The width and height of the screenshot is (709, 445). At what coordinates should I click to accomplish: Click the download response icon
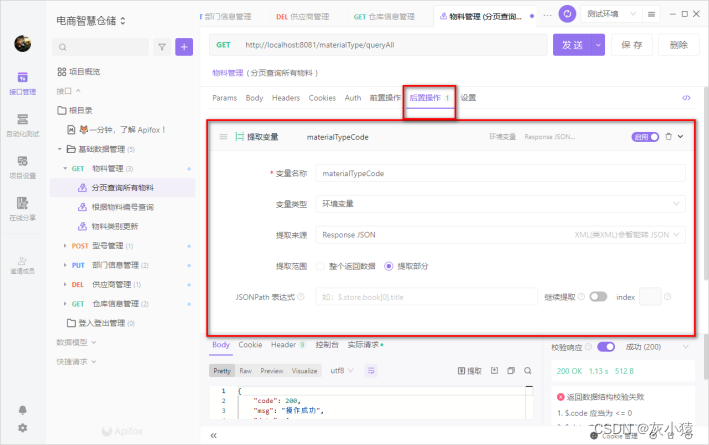click(x=495, y=370)
